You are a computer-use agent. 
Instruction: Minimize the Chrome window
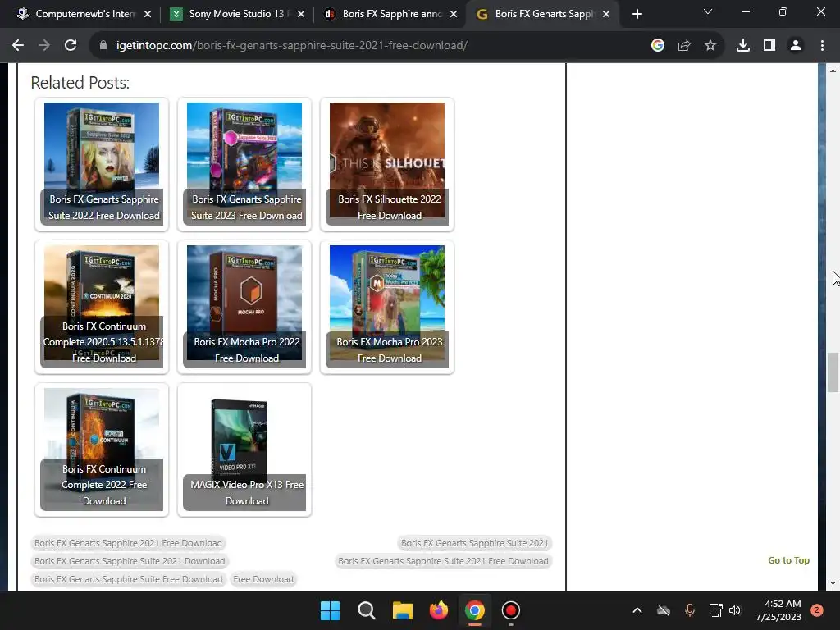(x=745, y=11)
